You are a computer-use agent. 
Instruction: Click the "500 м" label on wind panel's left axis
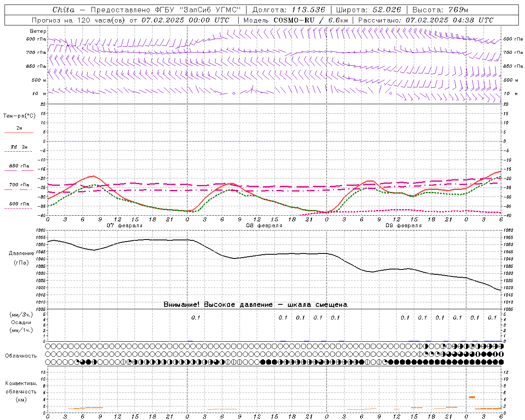pyautogui.click(x=39, y=80)
